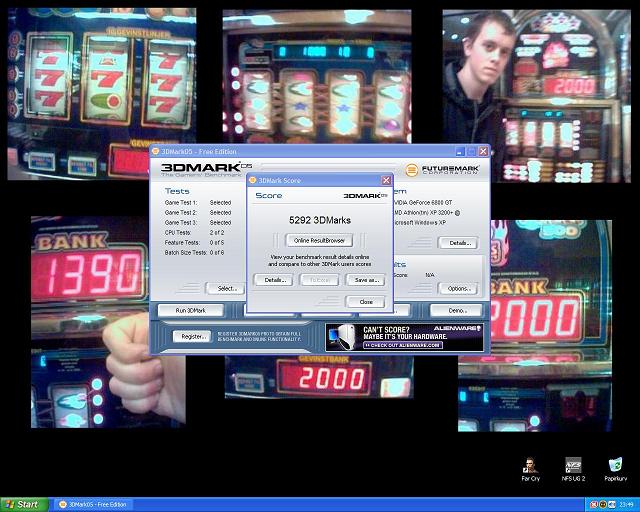The width and height of the screenshot is (640, 512).
Task: Close the Score dialog with the Close button
Action: [366, 302]
